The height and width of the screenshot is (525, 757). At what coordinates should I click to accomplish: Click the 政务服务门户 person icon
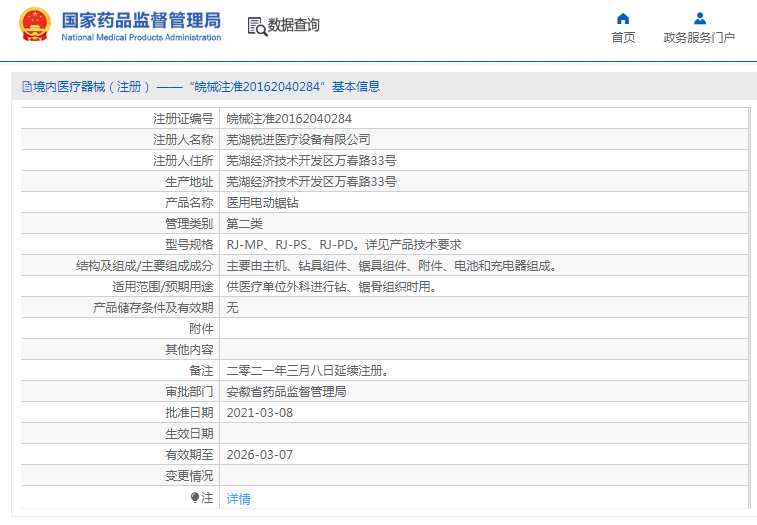click(700, 19)
